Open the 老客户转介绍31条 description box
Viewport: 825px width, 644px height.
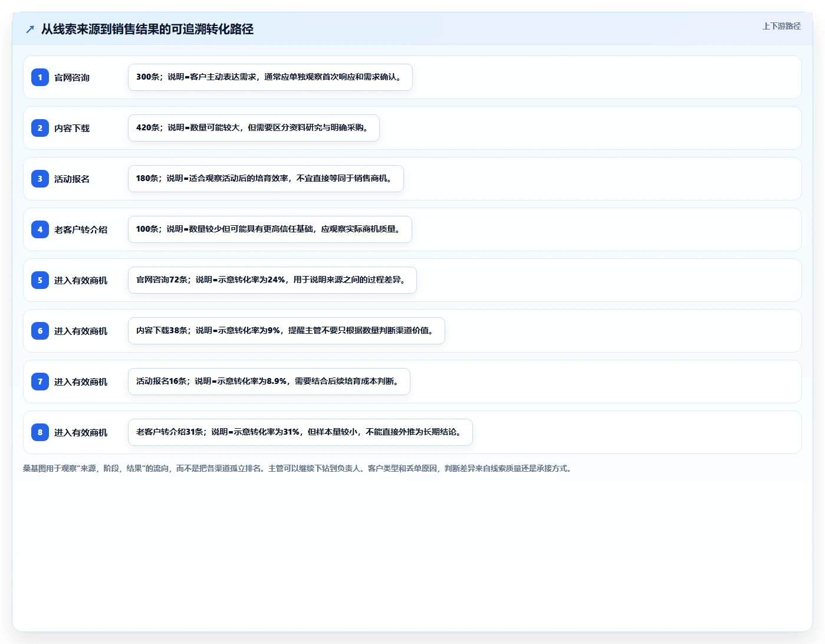[300, 432]
